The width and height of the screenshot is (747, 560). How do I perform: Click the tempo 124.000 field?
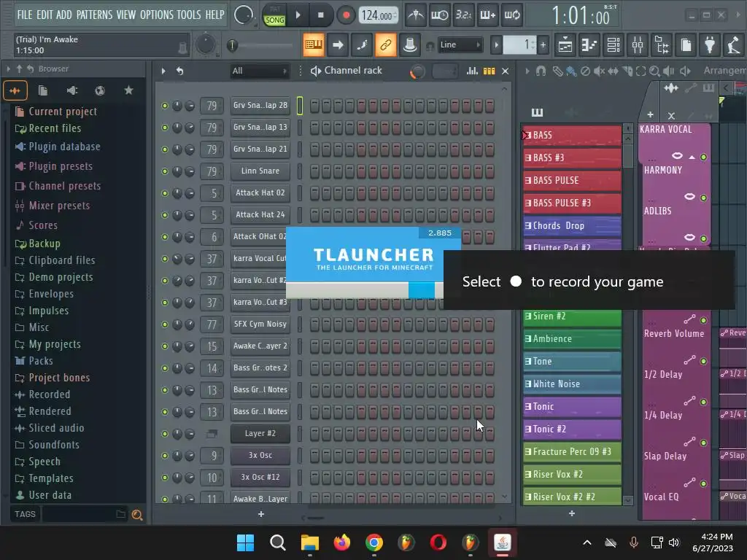(377, 15)
